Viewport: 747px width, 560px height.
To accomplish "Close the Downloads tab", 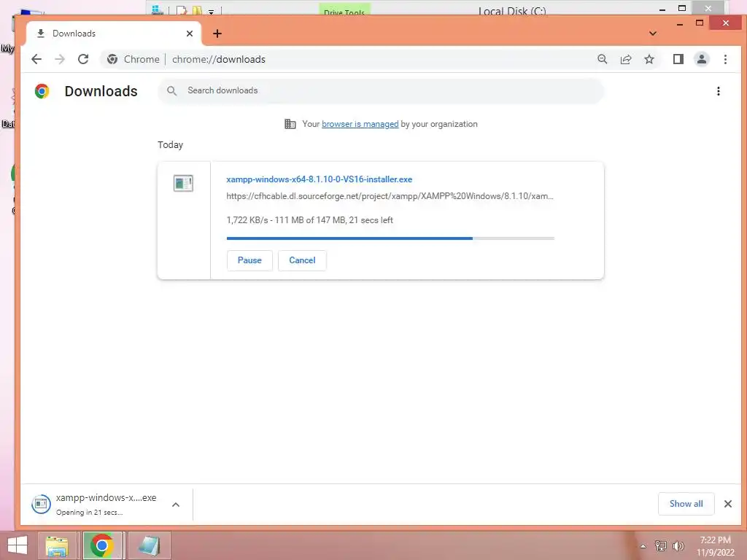I will point(190,34).
